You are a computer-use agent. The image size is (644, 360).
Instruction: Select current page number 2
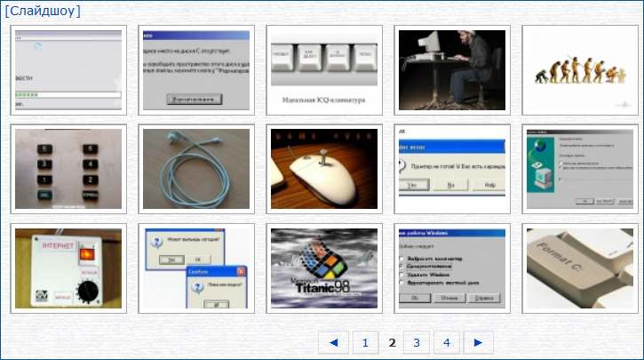[x=392, y=342]
